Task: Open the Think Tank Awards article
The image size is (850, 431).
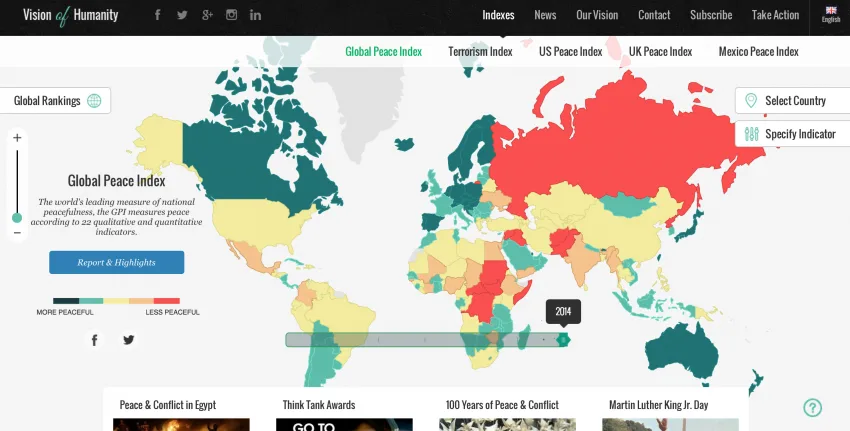Action: pos(319,405)
